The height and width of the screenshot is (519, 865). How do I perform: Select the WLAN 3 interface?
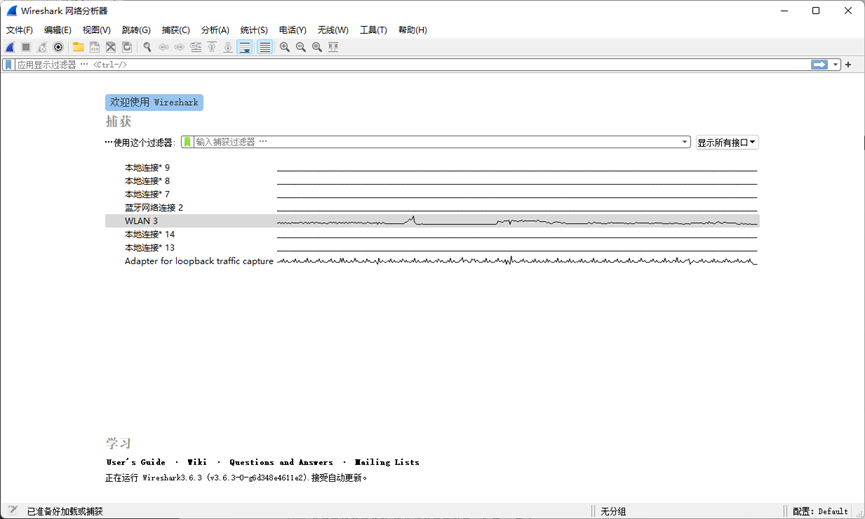pyautogui.click(x=432, y=221)
